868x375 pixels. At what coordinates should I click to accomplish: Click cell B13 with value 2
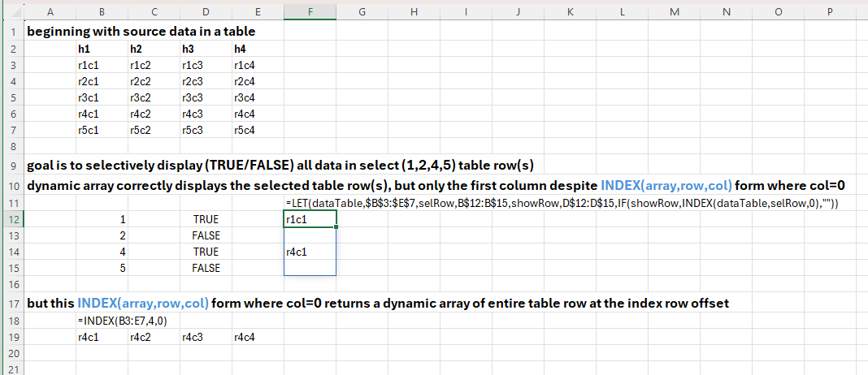[102, 236]
